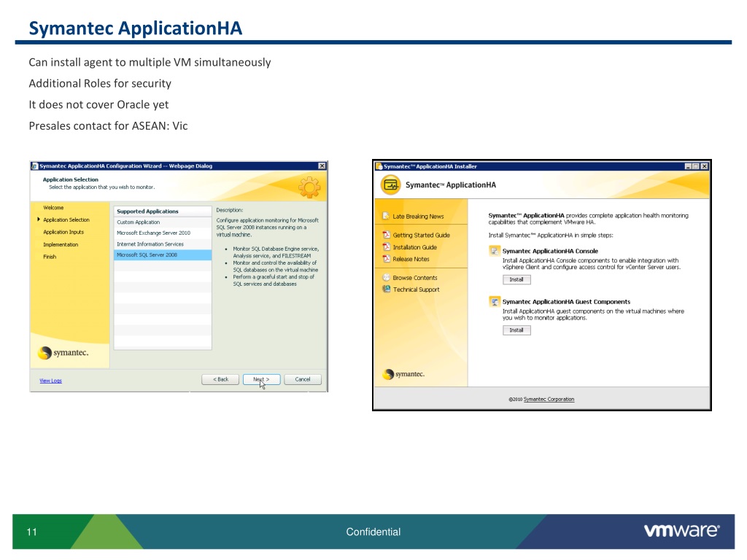Go to the Welcome wizard step
Image resolution: width=747 pixels, height=560 pixels.
[x=53, y=208]
